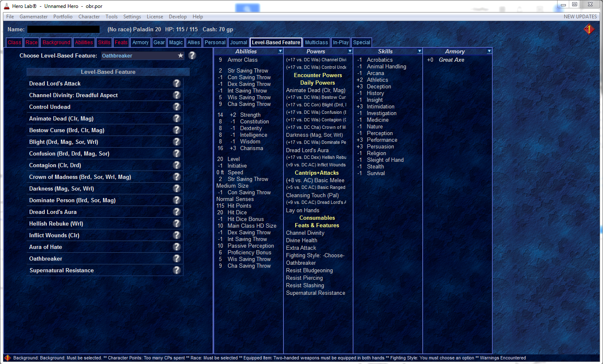Open help for Darkness feature row
This screenshot has width=603, height=364.
(x=177, y=188)
